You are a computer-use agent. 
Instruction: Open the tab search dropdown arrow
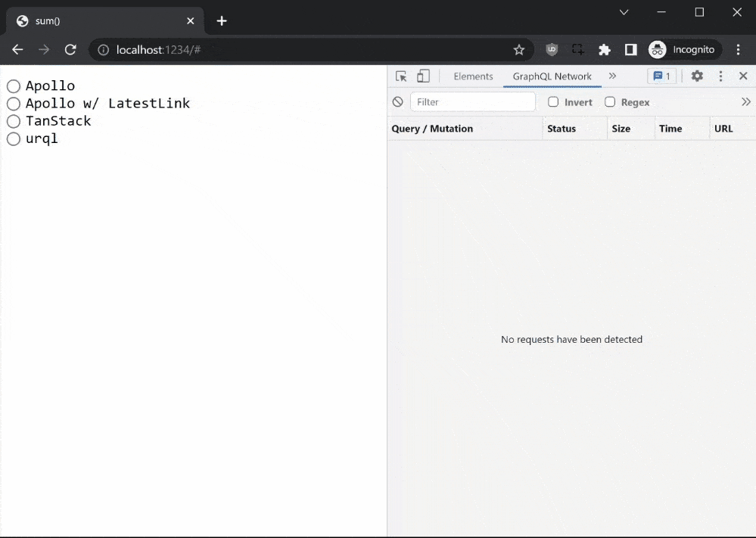(x=624, y=13)
